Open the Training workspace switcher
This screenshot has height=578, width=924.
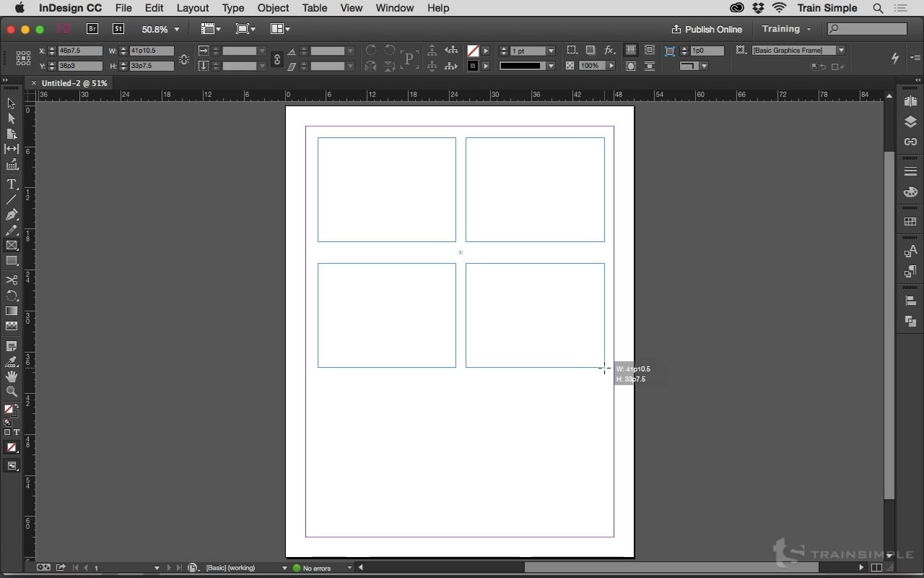click(x=786, y=29)
